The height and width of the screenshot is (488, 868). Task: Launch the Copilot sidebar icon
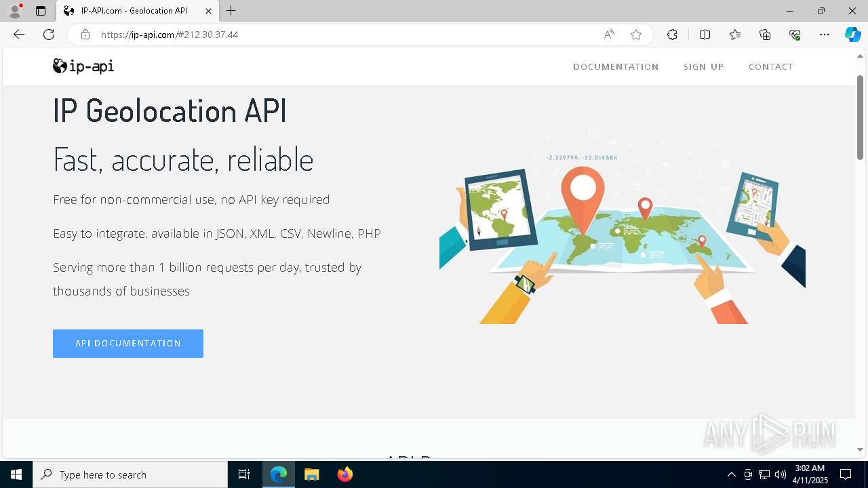(x=852, y=35)
